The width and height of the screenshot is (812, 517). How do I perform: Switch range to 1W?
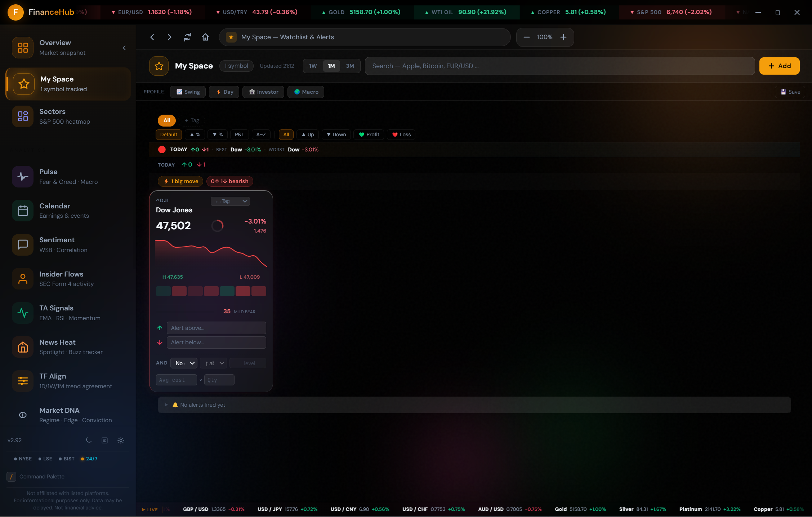tap(313, 66)
